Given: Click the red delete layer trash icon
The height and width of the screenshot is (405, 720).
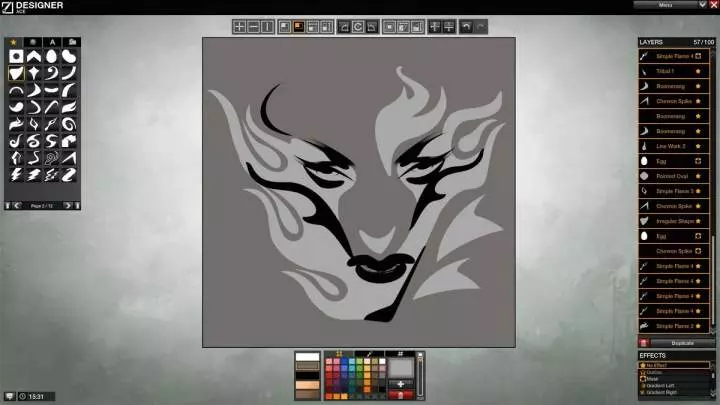Looking at the screenshot, I should [643, 343].
